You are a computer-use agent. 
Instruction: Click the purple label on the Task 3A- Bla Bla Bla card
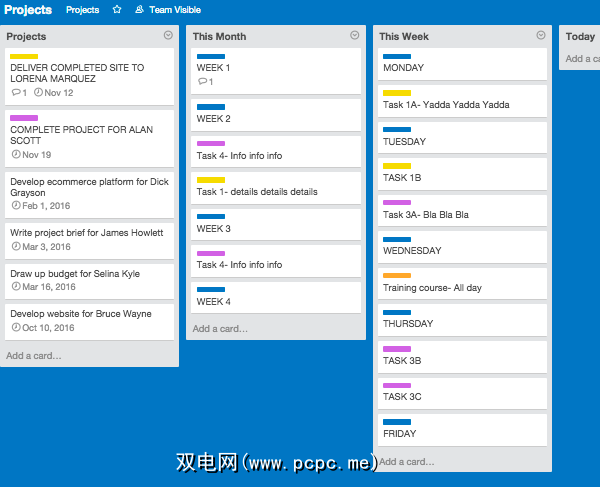click(x=397, y=202)
